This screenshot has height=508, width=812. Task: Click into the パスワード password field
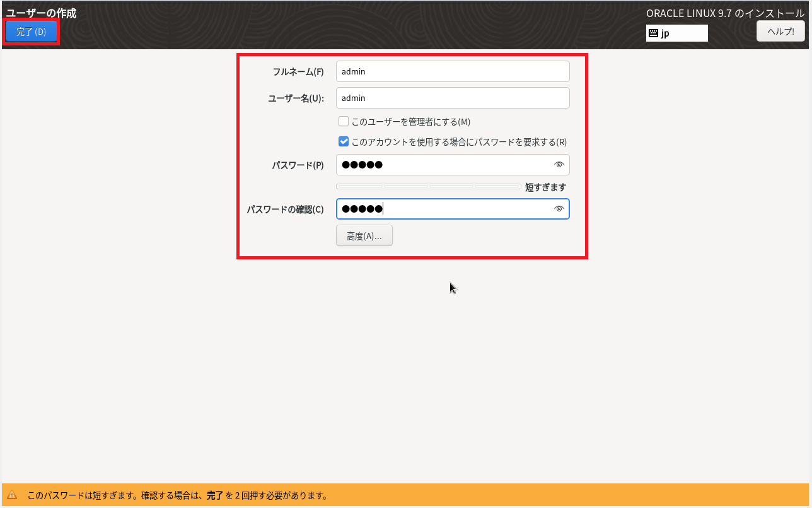tap(441, 165)
